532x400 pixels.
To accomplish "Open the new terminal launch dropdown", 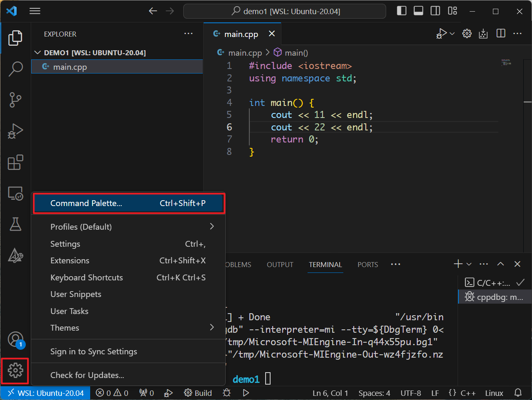I will pos(468,263).
